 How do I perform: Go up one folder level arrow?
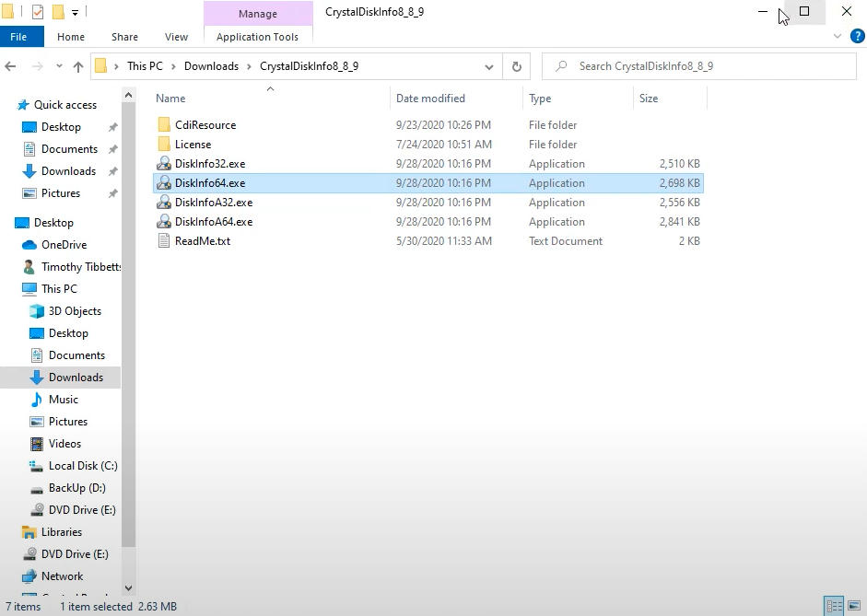[x=78, y=67]
